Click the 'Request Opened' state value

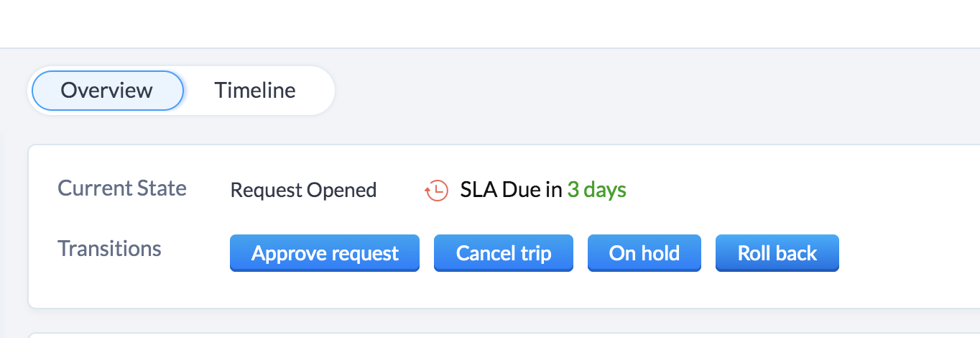[x=303, y=191]
